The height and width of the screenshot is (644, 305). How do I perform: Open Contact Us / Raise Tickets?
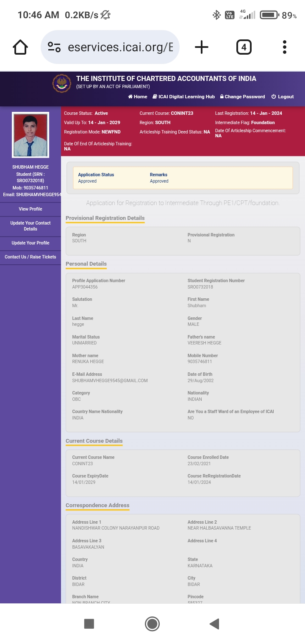tap(30, 257)
